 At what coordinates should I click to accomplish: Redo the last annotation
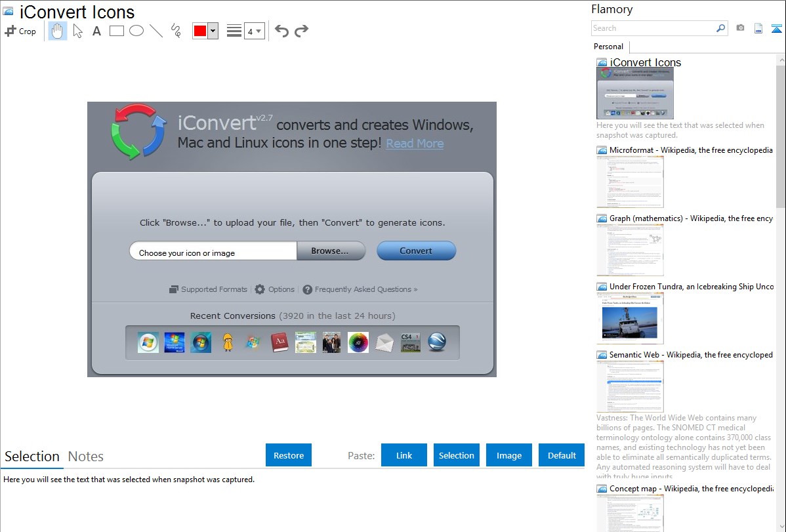click(301, 31)
